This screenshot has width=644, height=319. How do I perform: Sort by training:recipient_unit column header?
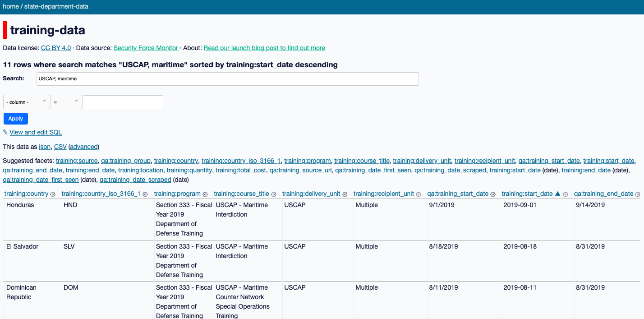384,194
